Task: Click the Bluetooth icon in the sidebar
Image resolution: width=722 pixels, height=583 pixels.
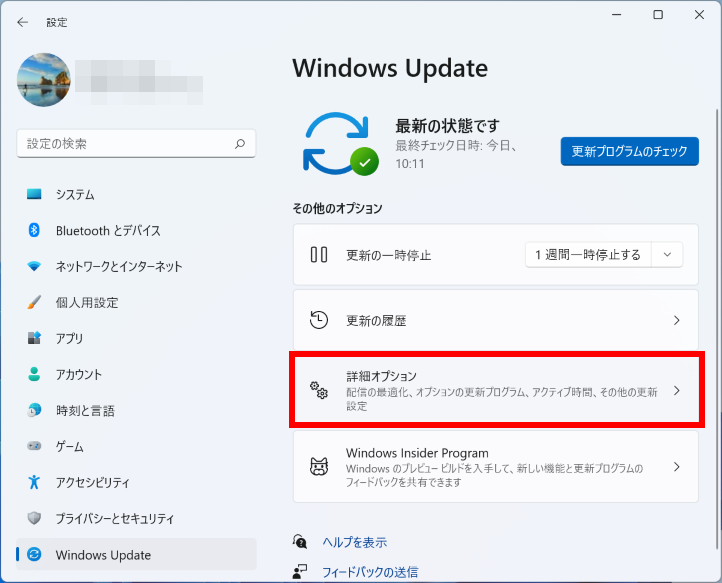Action: (34, 230)
